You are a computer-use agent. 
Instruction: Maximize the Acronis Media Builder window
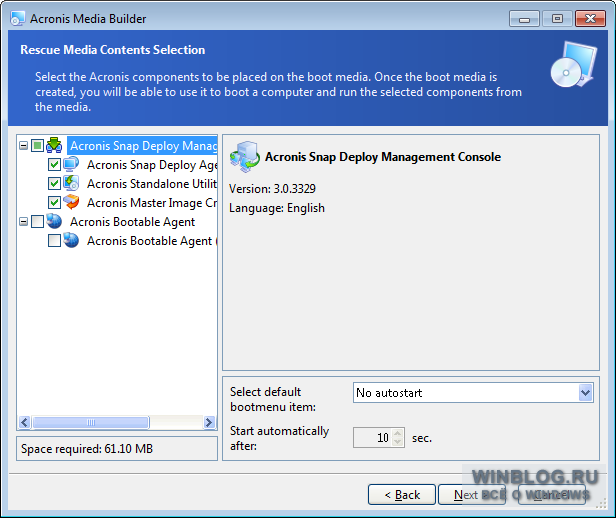click(557, 18)
